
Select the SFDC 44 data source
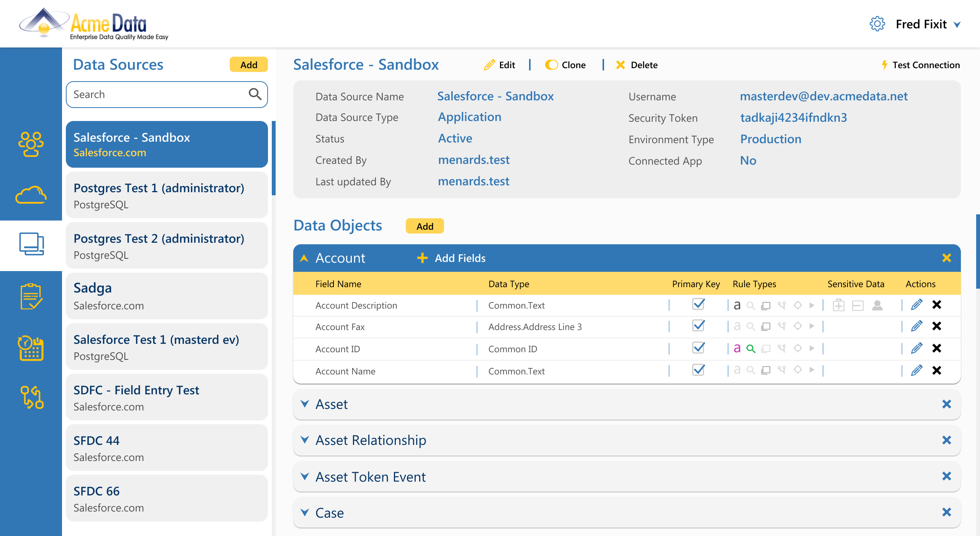point(167,448)
